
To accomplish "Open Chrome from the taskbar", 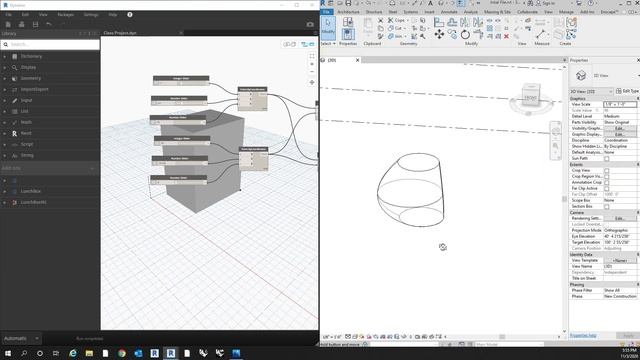I will (122, 353).
